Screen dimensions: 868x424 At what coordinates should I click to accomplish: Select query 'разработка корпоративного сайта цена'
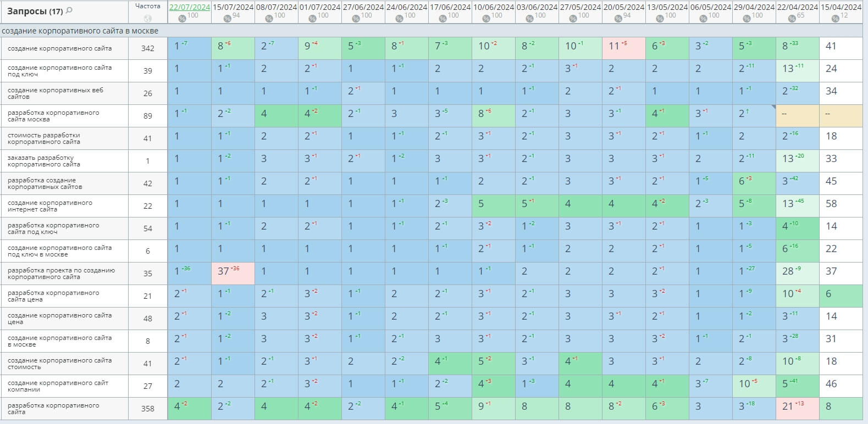click(53, 296)
